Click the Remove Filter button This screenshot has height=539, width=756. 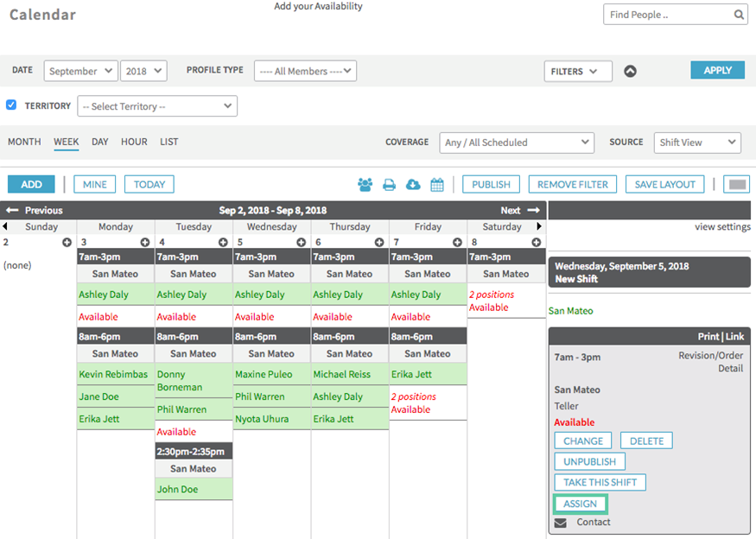pyautogui.click(x=572, y=184)
